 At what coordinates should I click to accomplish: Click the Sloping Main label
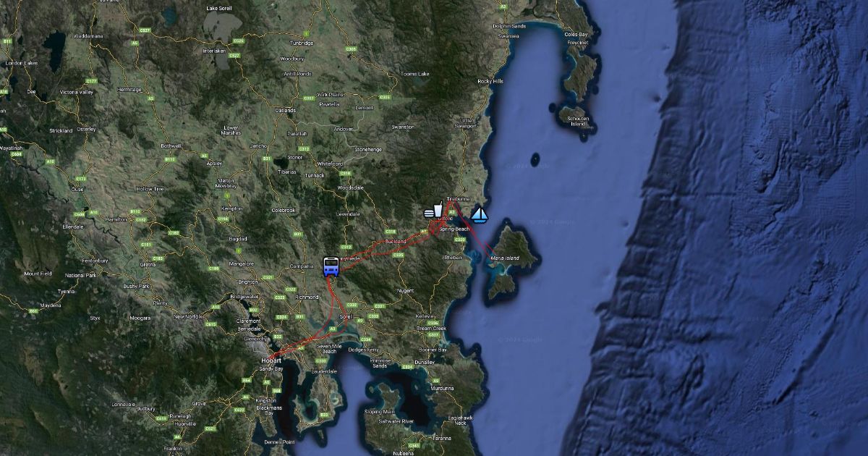[x=380, y=411]
